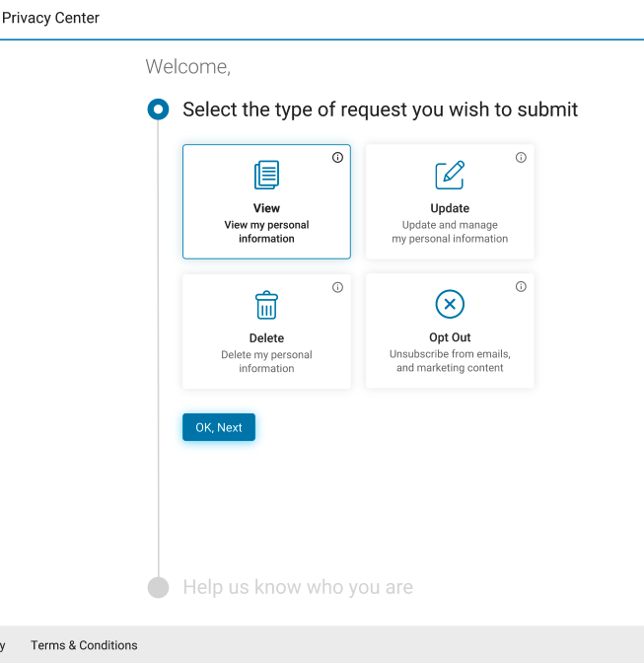Click the active blue step one marker
This screenshot has width=644, height=663.
[158, 110]
